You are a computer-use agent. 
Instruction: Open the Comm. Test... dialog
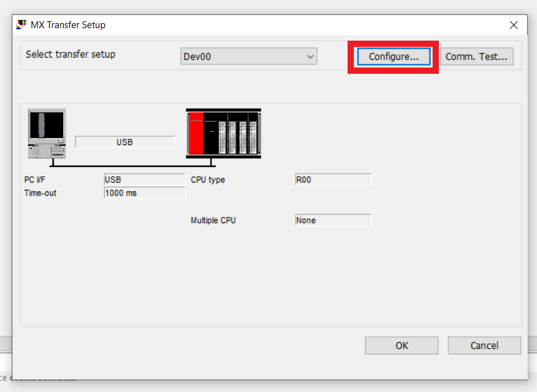pos(476,56)
